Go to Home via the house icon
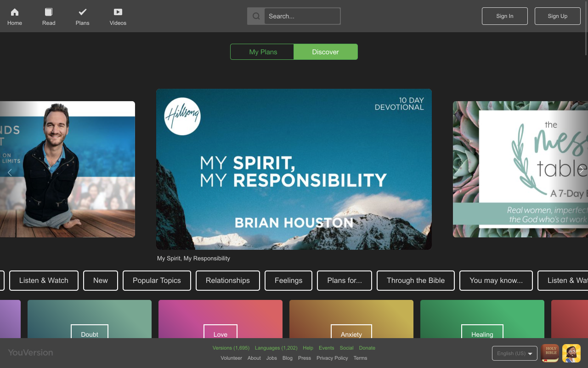588x368 pixels. tap(15, 12)
